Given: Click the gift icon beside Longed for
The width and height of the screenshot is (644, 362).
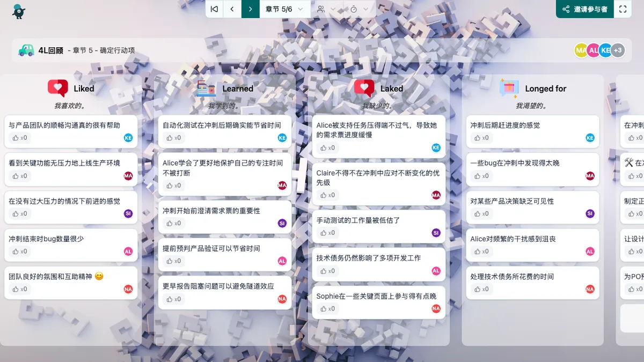Looking at the screenshot, I should tap(509, 88).
